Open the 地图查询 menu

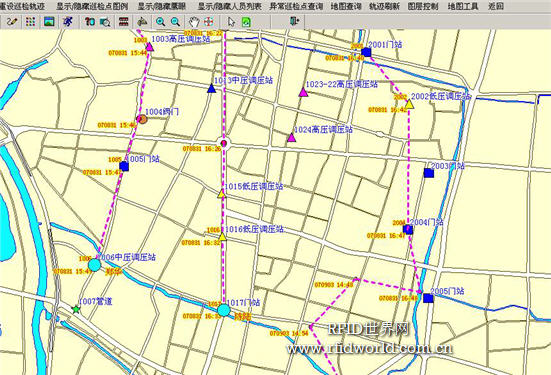coord(346,6)
